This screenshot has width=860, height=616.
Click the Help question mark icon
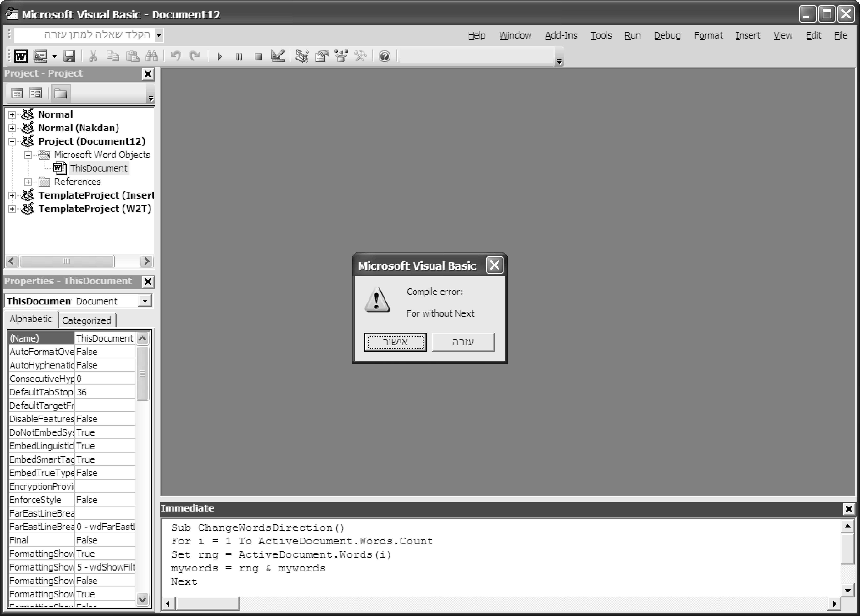385,57
